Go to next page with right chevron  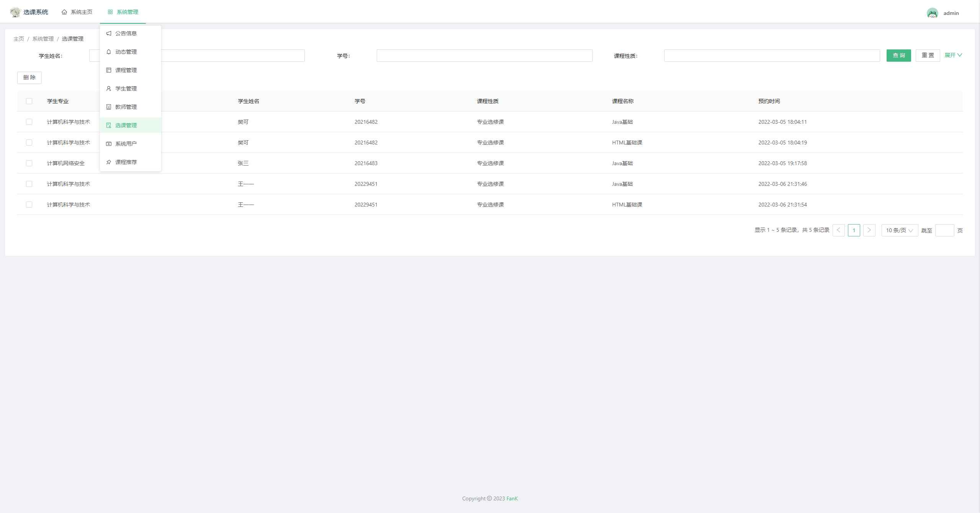tap(869, 230)
